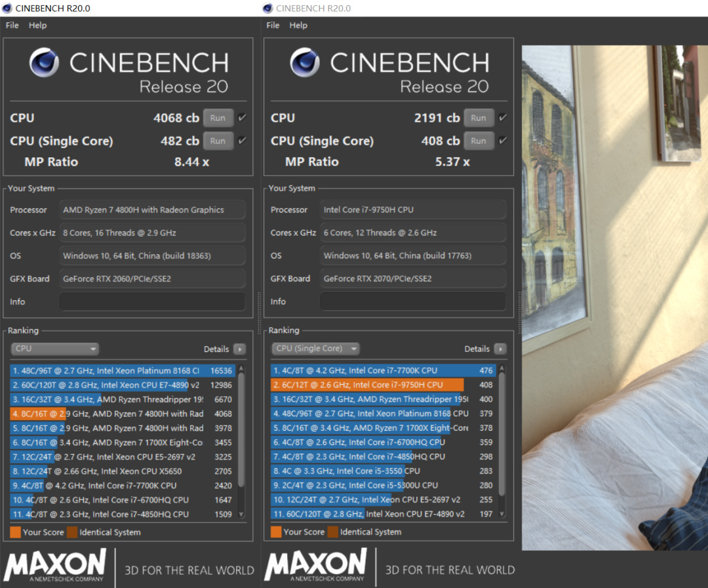The height and width of the screenshot is (588, 708).
Task: Open CPU (Single Core) ranking dropdown in right window
Action: coord(315,348)
